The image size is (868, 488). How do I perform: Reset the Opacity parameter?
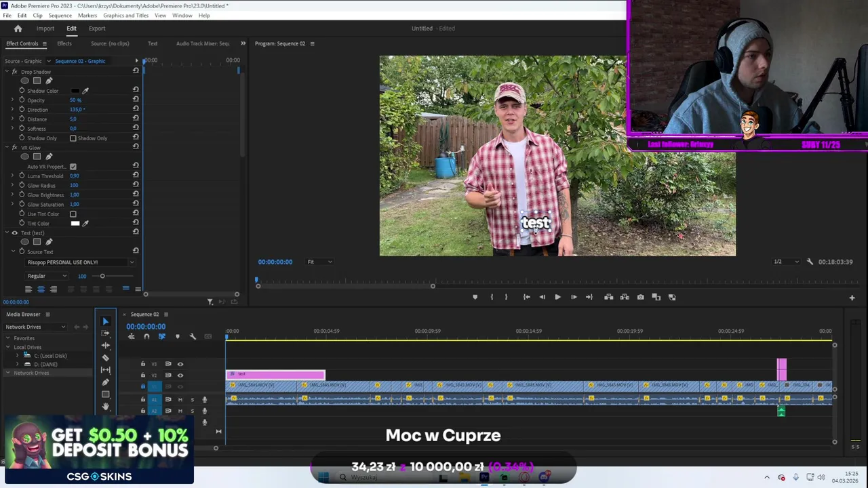[136, 100]
